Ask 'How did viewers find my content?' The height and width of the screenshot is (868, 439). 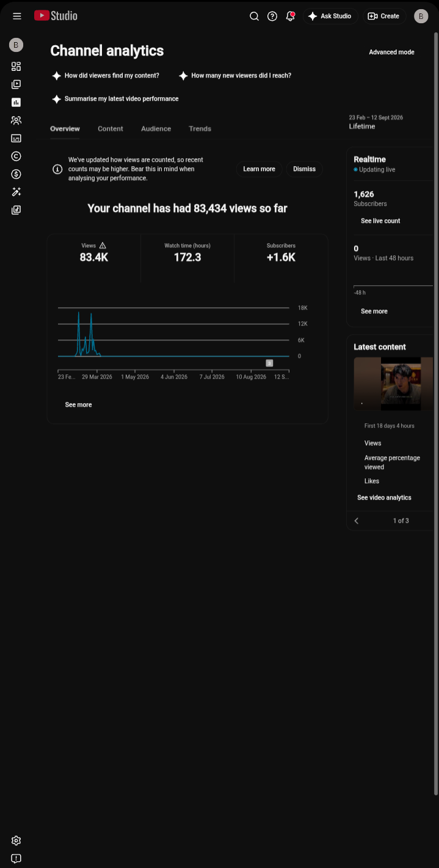(106, 76)
